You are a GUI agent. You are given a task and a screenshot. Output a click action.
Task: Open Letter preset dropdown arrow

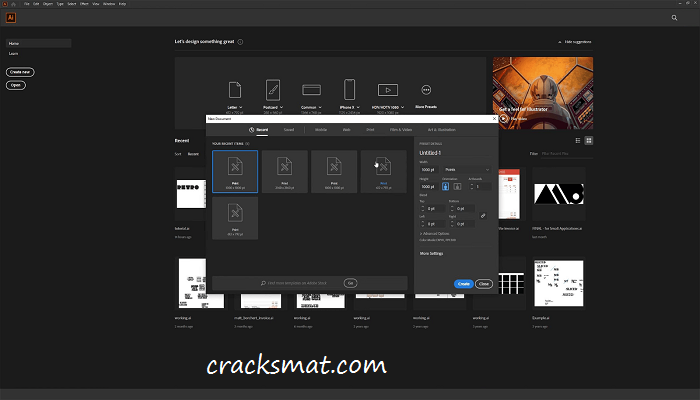point(241,108)
